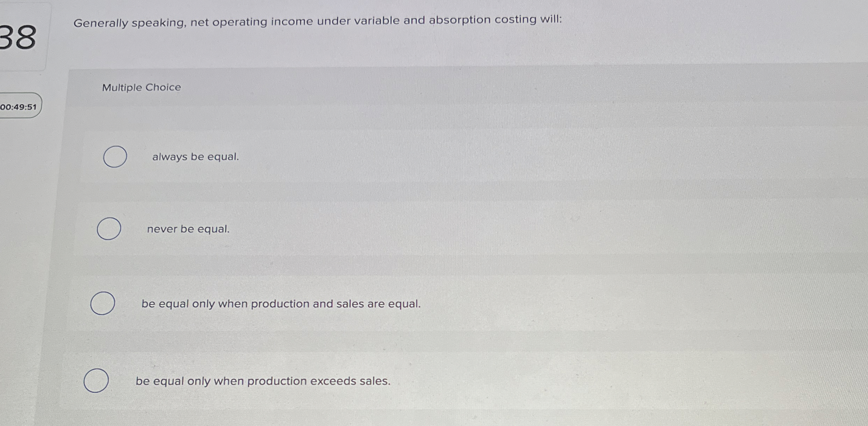
Task: Select the second answer option row
Action: pyautogui.click(x=281, y=229)
